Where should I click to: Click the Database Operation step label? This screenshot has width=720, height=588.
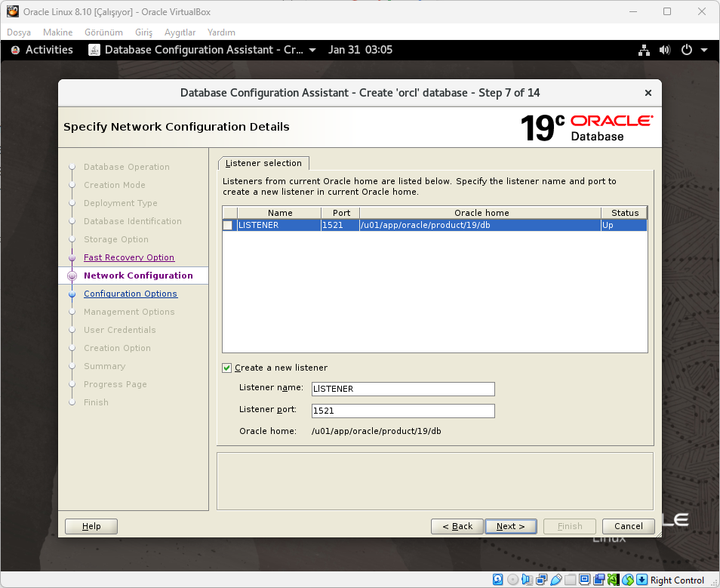click(x=126, y=167)
